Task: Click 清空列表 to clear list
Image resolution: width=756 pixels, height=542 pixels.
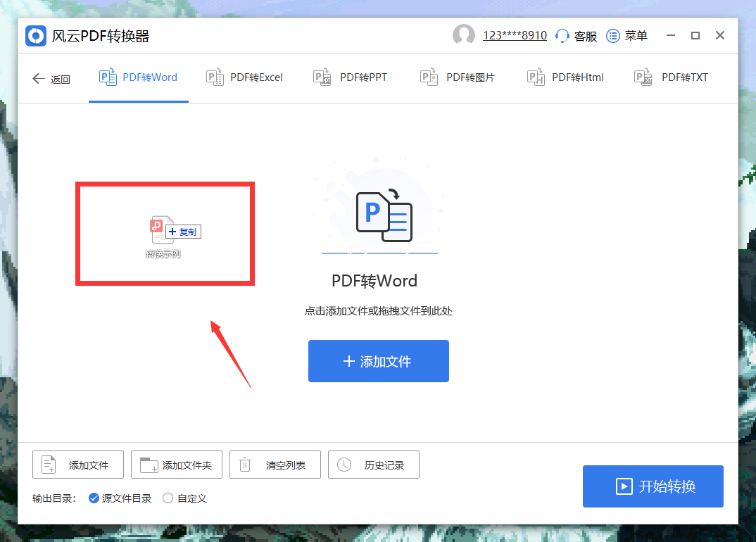Action: pos(275,465)
